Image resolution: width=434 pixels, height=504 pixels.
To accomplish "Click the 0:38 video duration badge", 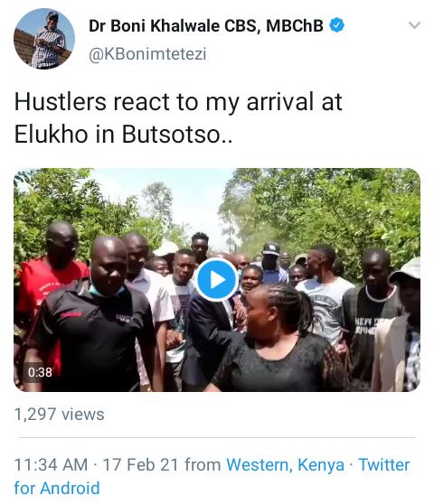I will pyautogui.click(x=40, y=372).
